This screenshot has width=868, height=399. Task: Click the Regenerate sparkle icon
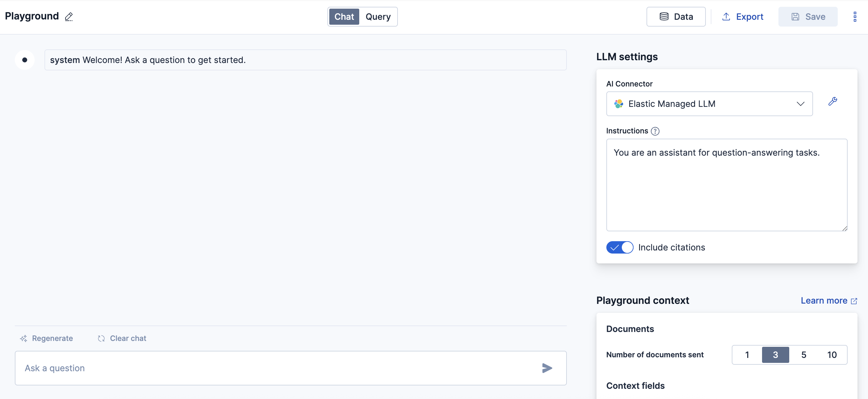[x=24, y=338]
